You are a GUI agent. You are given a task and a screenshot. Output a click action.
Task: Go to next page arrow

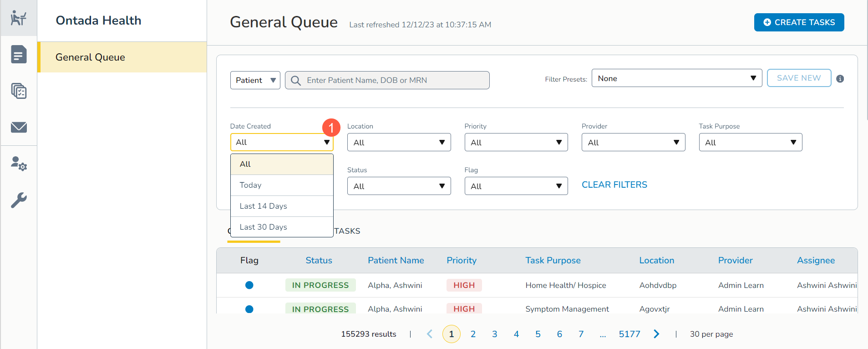pos(656,334)
